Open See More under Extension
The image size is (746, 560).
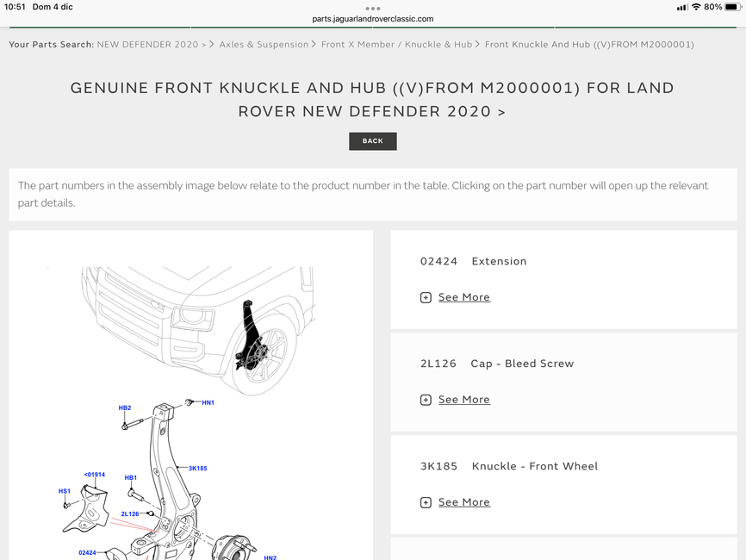point(463,297)
